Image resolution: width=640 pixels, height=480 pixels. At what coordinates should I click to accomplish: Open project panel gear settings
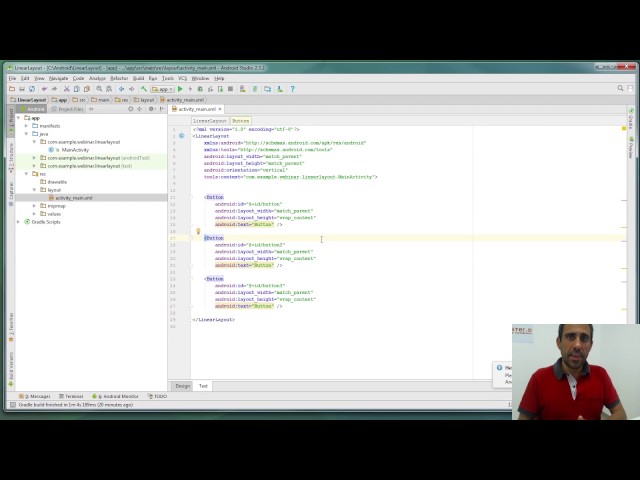tap(151, 109)
